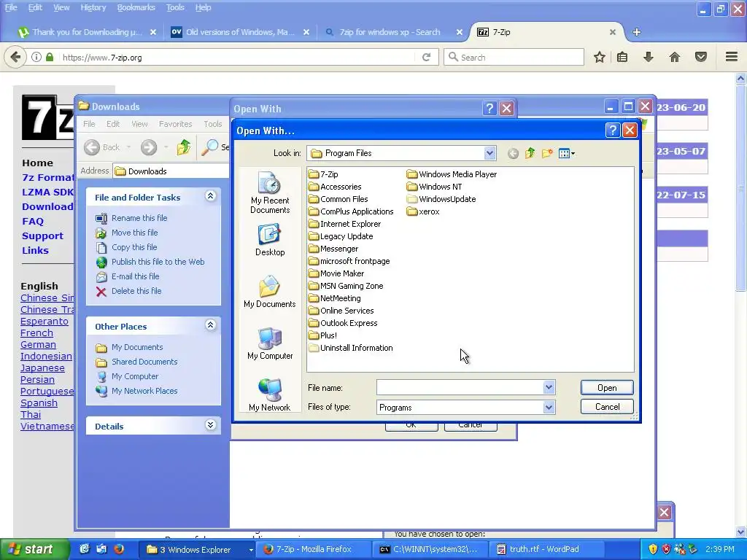Launch Firefox from Quick Launch icon
Screen dimensions: 747x560
pyautogui.click(x=119, y=549)
